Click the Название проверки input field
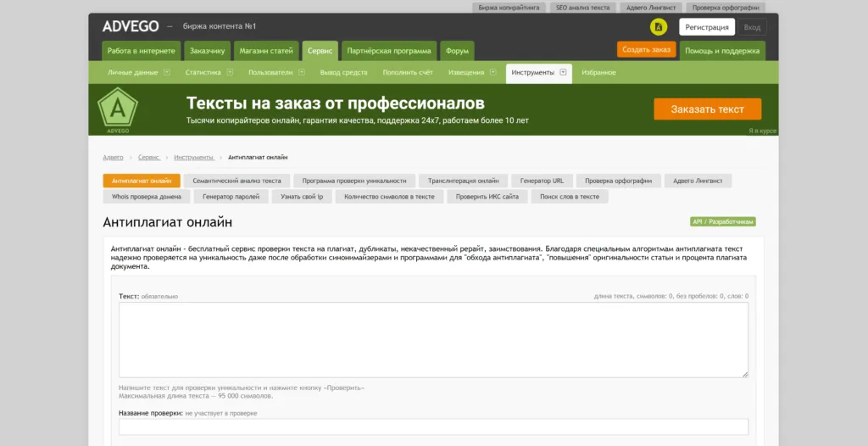868x446 pixels. [x=433, y=426]
